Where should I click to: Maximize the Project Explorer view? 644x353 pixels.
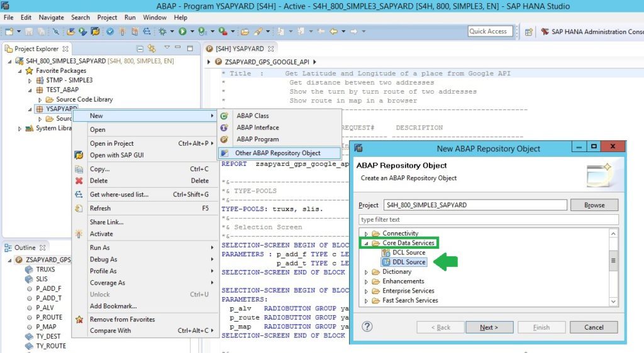(x=190, y=48)
